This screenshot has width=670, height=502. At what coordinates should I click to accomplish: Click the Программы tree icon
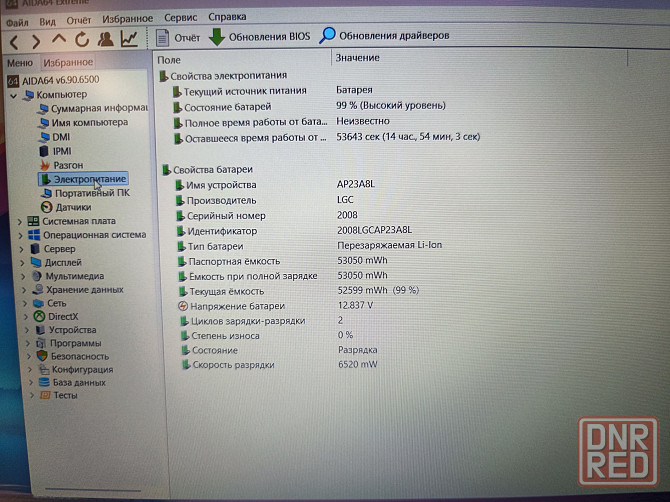coord(41,343)
